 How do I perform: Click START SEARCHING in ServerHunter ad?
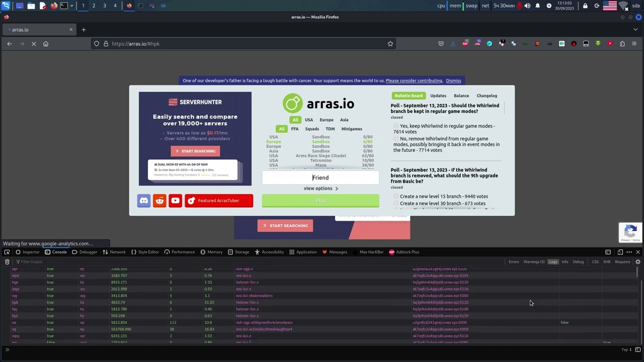(x=195, y=151)
